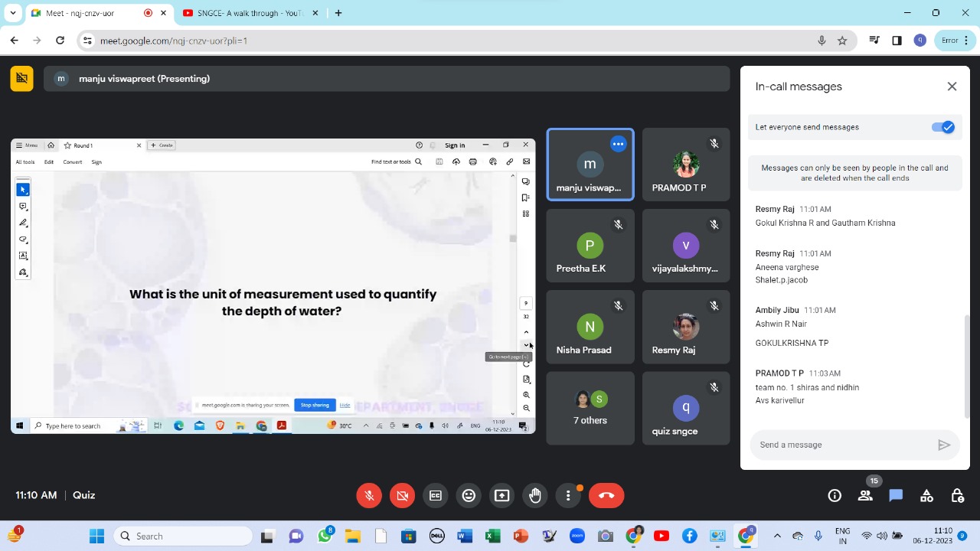The height and width of the screenshot is (551, 980).
Task: Expand the Chrome tab search dropdown arrow
Action: (x=12, y=13)
